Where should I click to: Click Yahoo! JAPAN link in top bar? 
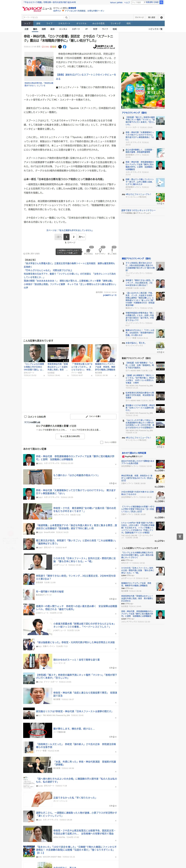(x=116, y=2)
